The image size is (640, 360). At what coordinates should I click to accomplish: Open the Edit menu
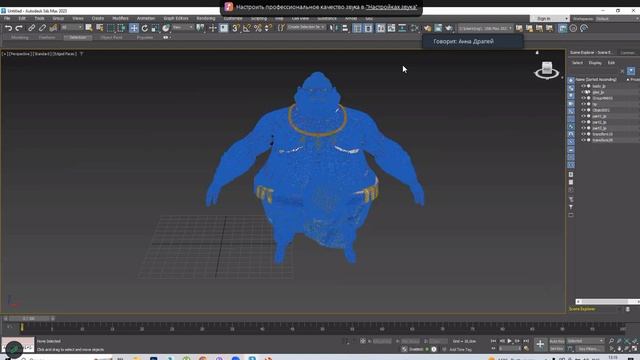(x=22, y=18)
